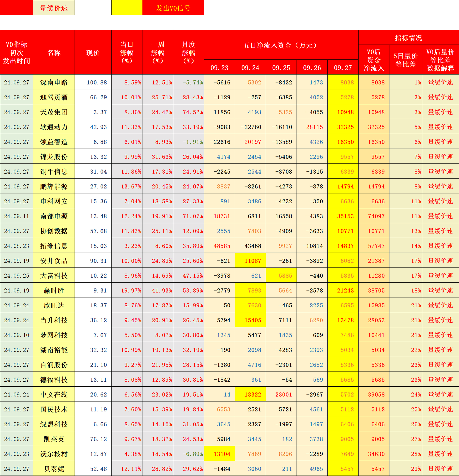Select the stock name 梦网科技
459x476 pixels.
click(x=54, y=335)
